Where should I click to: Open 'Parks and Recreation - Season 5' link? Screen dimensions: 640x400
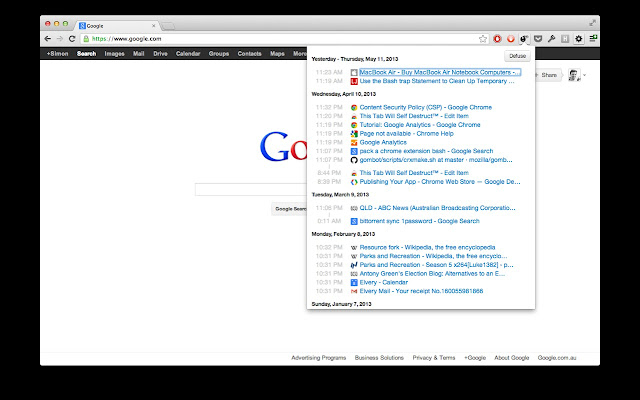click(x=436, y=265)
